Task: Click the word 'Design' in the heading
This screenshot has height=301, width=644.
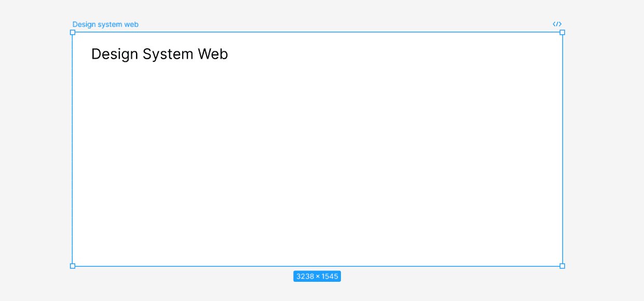Action: pos(115,54)
